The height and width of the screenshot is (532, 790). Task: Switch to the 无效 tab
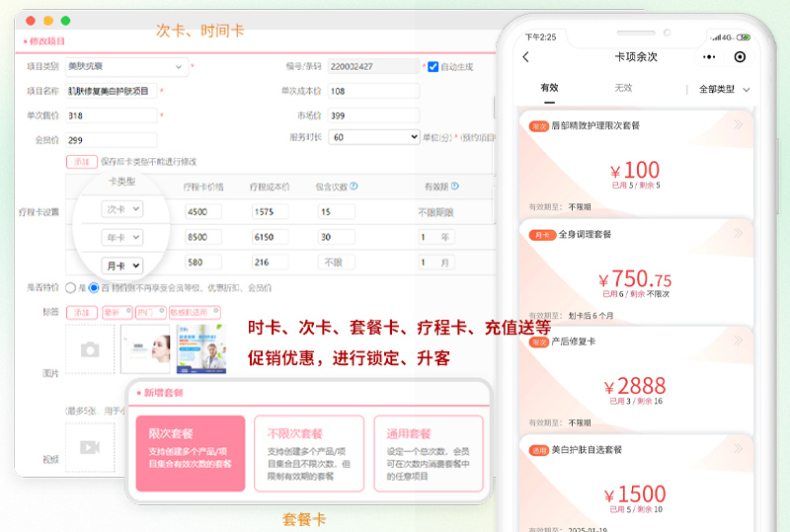point(623,89)
